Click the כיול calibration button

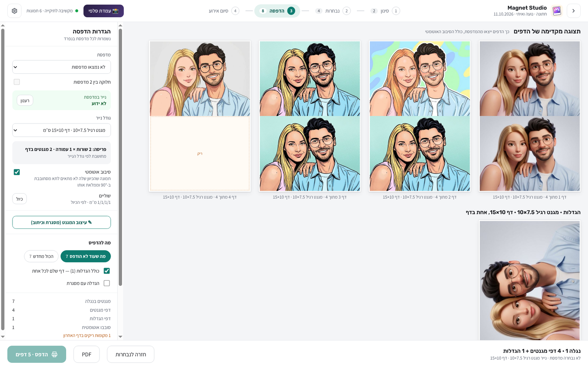click(19, 199)
